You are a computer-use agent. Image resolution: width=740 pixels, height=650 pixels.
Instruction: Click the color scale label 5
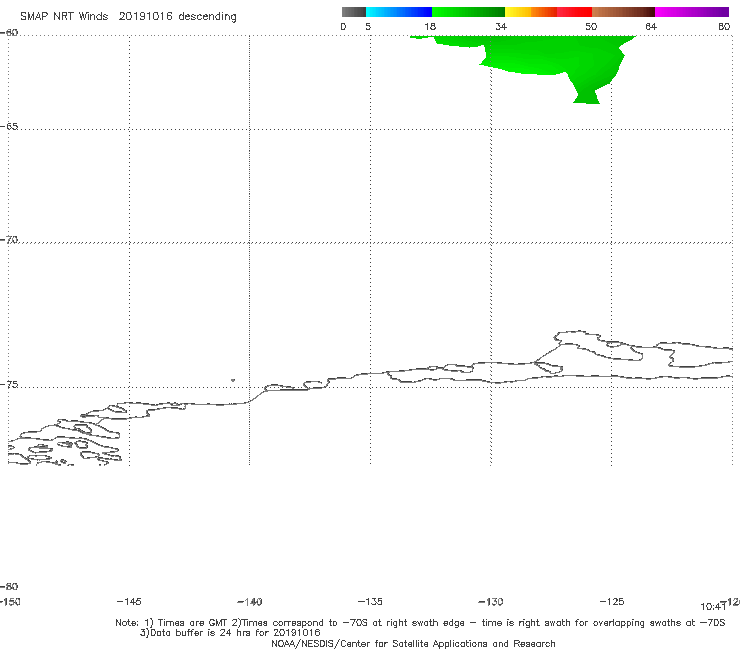tap(368, 26)
